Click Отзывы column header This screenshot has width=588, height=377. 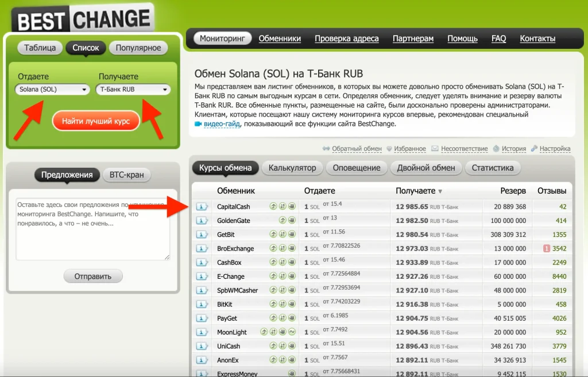click(552, 191)
